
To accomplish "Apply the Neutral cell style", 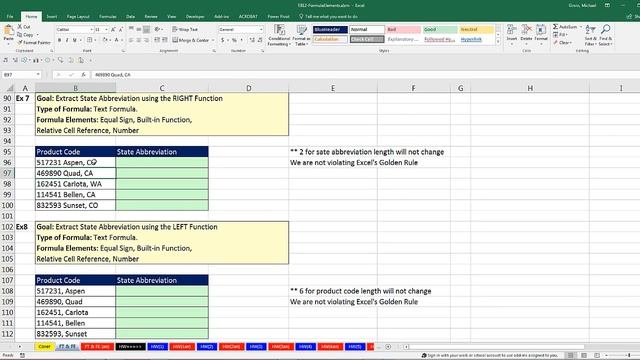I will point(476,29).
